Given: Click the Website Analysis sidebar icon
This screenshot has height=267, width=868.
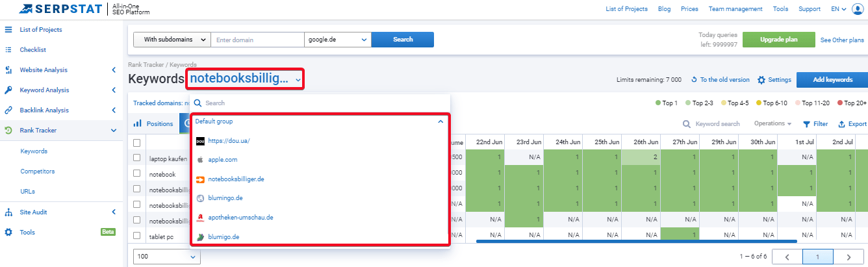Looking at the screenshot, I should [8, 70].
